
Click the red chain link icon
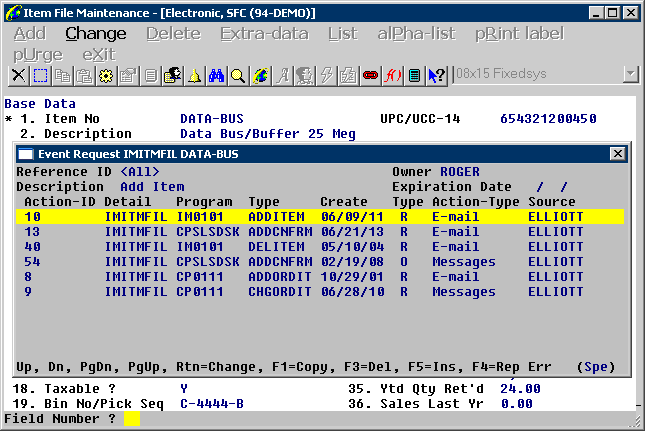pyautogui.click(x=371, y=76)
